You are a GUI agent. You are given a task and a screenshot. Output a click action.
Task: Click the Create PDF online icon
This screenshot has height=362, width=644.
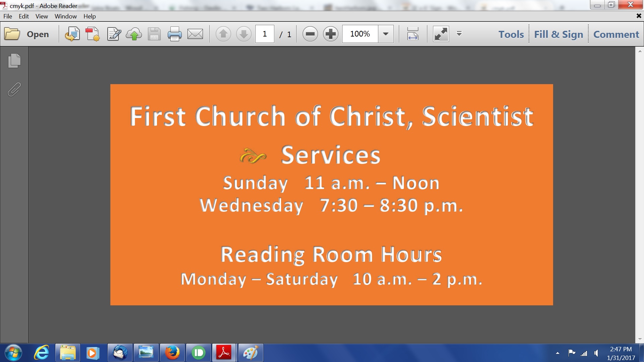click(x=93, y=34)
